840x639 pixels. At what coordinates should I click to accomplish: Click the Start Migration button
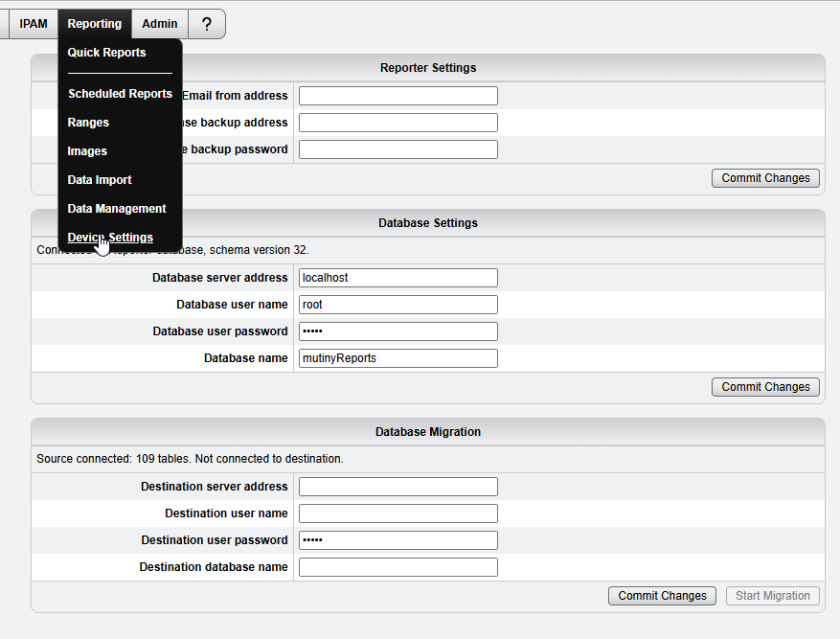click(773, 596)
